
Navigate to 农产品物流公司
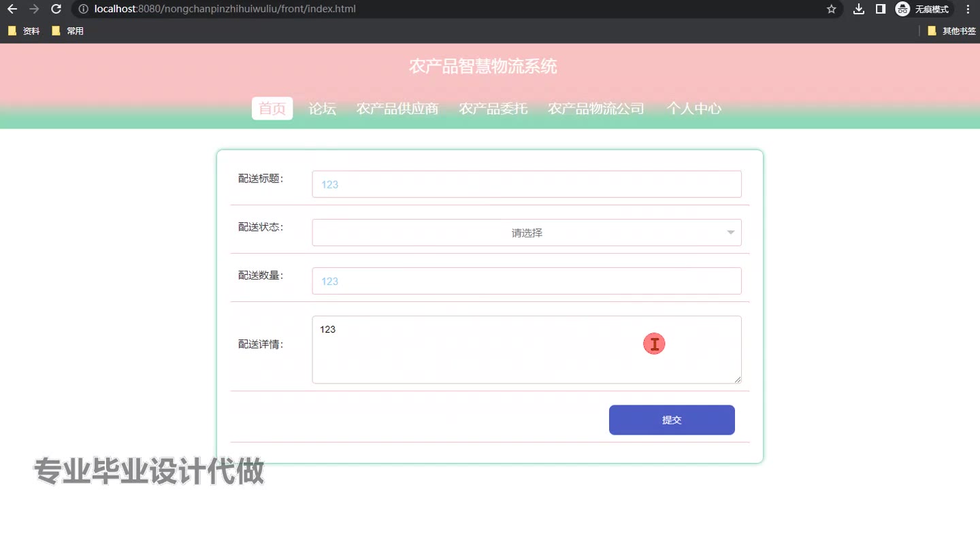pos(596,108)
